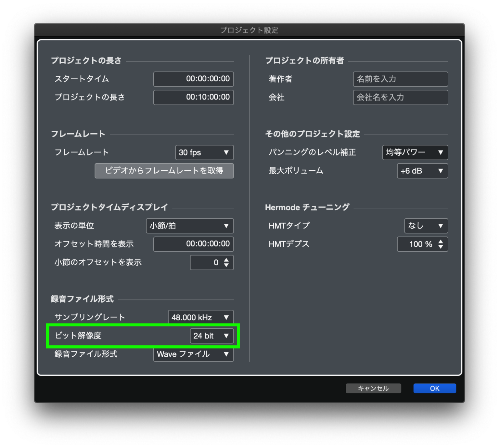Increase the HMTデプス value above 100%
Screen dimensions: 499x448
click(x=441, y=242)
